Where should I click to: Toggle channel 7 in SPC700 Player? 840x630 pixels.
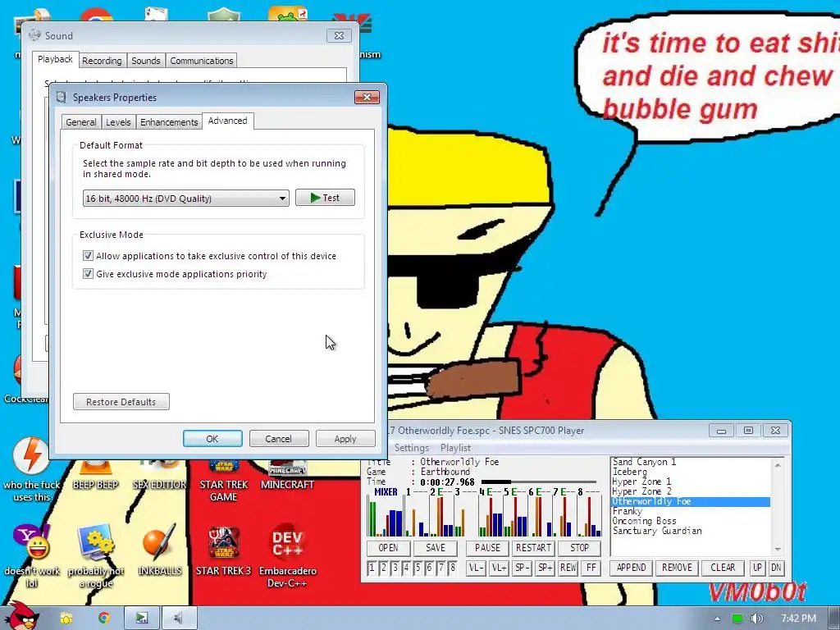click(x=441, y=568)
